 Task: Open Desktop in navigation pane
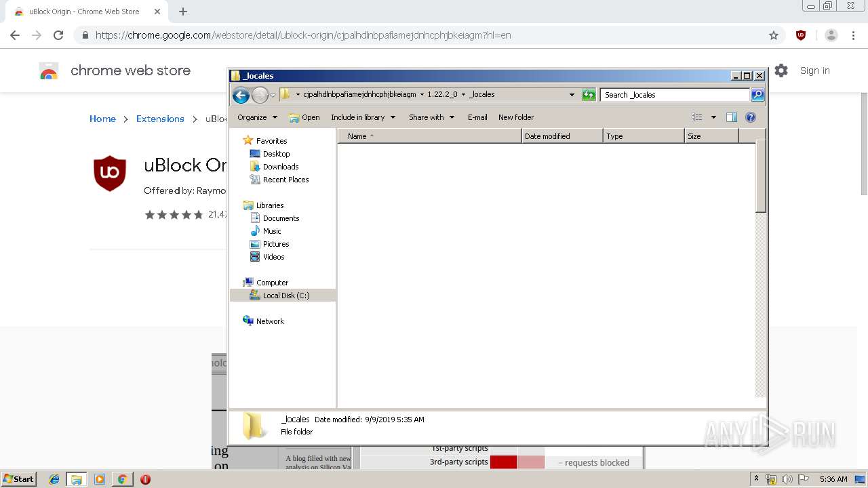tap(270, 154)
